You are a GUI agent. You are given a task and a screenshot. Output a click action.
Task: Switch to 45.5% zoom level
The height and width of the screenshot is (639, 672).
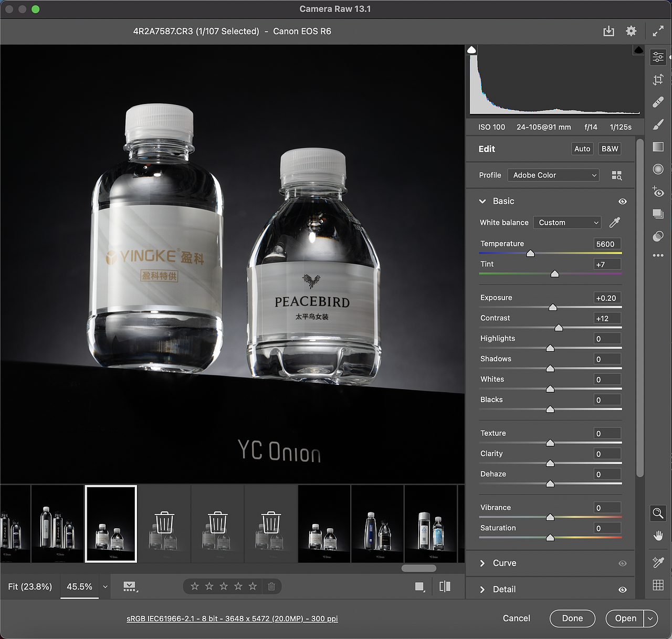click(79, 586)
